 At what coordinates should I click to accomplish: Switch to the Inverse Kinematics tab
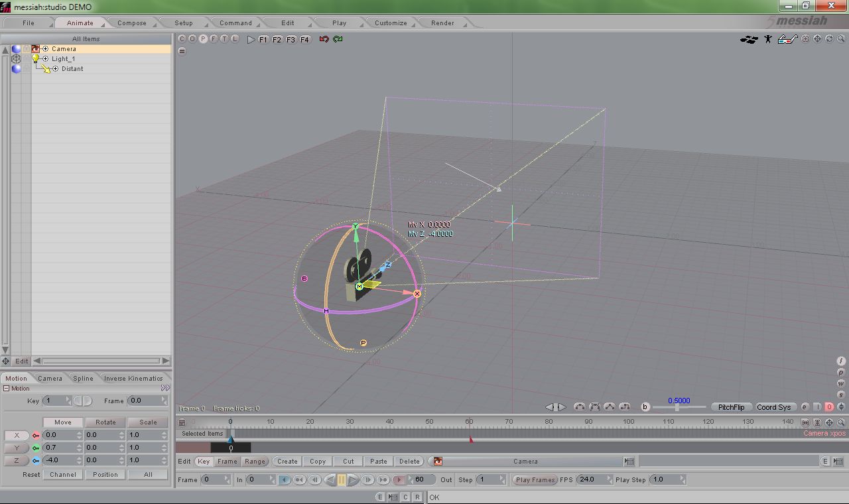pos(133,379)
